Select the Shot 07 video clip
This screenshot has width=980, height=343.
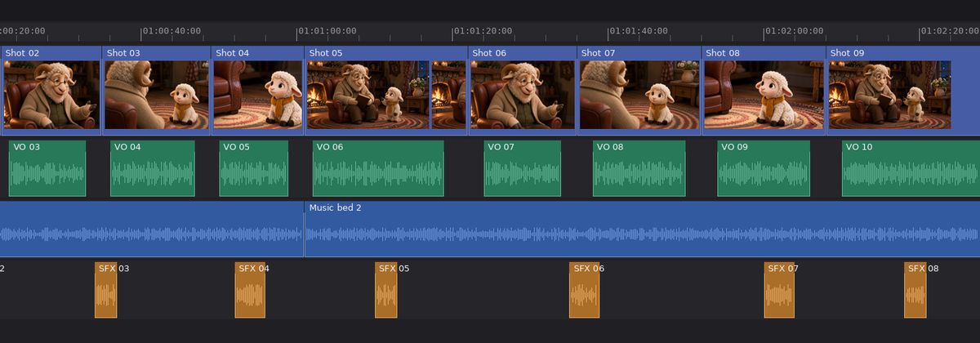[x=639, y=91]
